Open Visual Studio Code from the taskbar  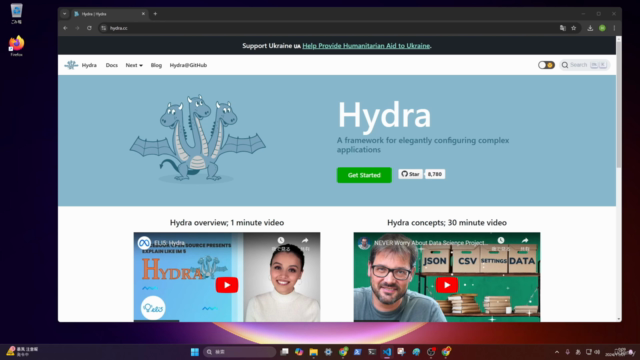pos(387,351)
